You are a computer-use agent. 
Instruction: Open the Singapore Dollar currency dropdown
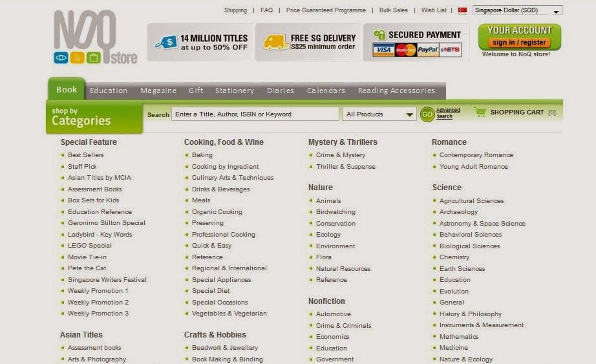point(517,10)
